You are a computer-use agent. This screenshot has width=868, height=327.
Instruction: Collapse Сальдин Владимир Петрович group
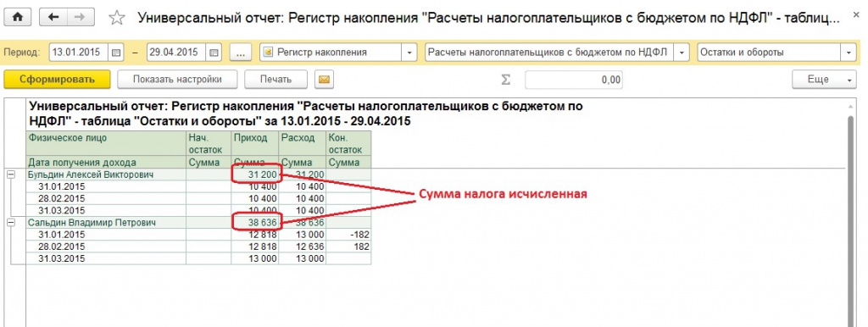(10, 223)
